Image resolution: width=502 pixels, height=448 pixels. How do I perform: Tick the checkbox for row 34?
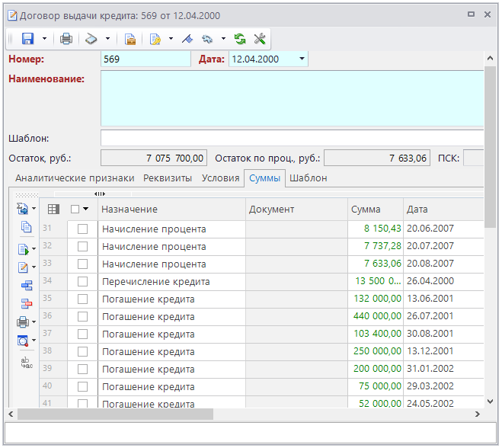click(x=82, y=282)
